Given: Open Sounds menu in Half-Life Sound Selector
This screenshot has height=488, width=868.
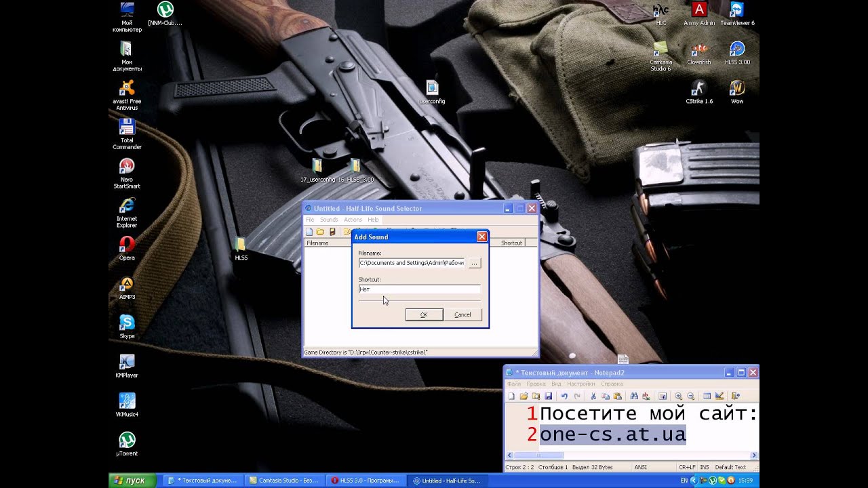Looking at the screenshot, I should click(x=329, y=220).
